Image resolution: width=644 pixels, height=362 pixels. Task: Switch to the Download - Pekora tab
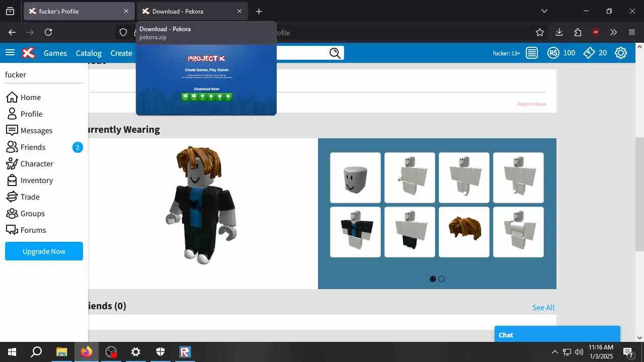tap(193, 11)
